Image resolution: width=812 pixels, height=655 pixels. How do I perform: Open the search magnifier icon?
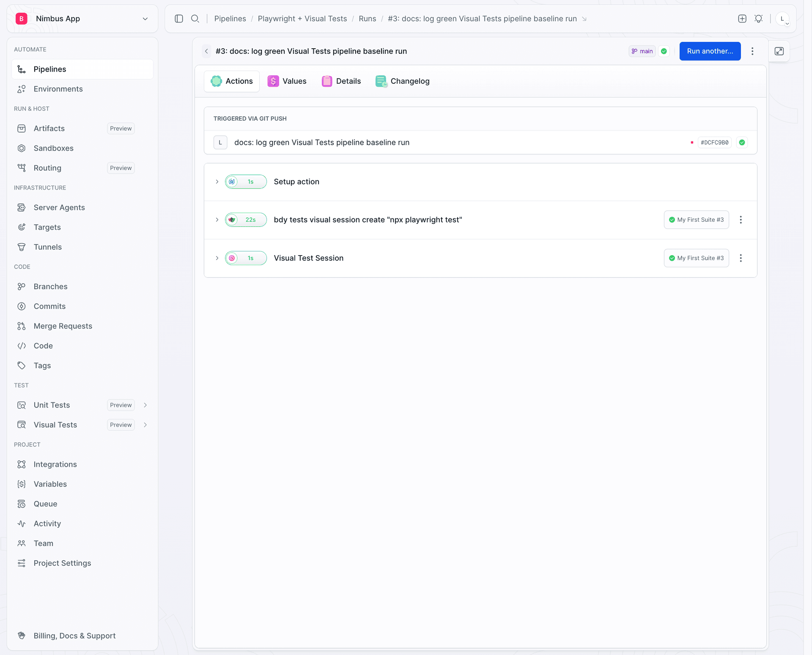[195, 19]
